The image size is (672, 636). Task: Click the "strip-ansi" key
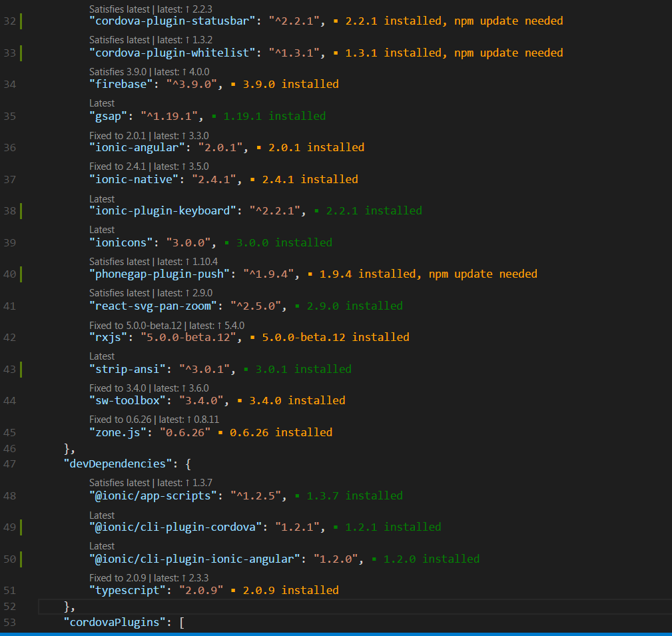(x=127, y=369)
